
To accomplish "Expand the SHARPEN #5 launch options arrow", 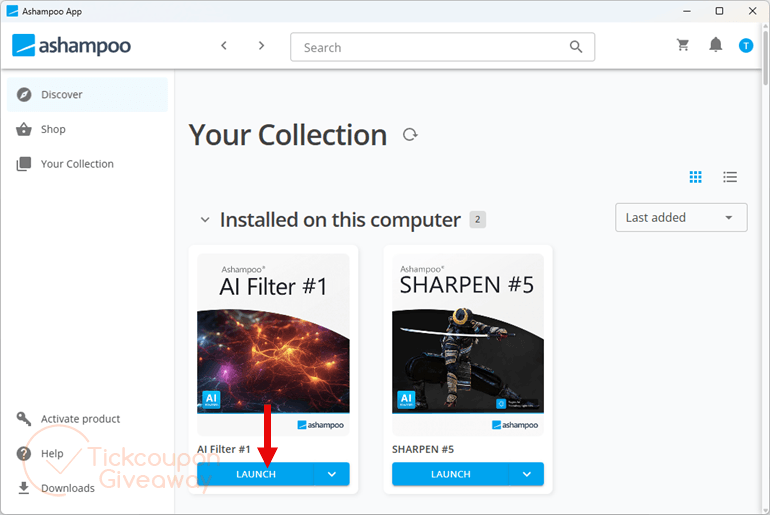I will (x=527, y=474).
